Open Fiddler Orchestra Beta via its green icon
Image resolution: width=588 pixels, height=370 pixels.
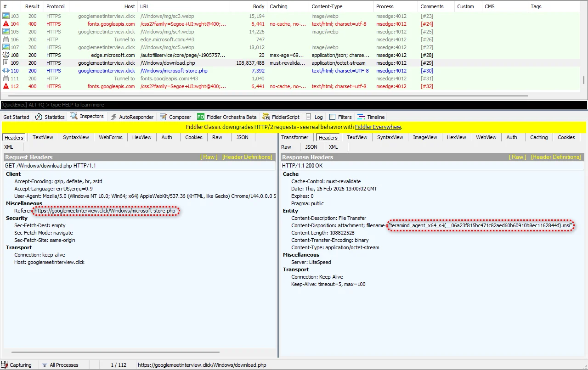[201, 117]
